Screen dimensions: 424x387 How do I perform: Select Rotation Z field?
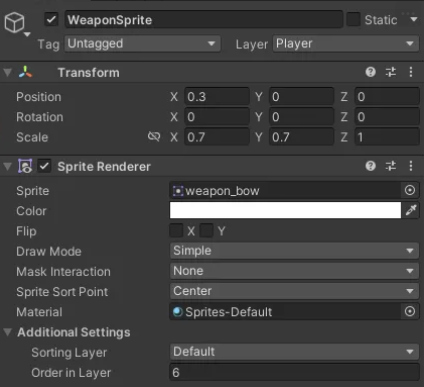click(x=387, y=117)
